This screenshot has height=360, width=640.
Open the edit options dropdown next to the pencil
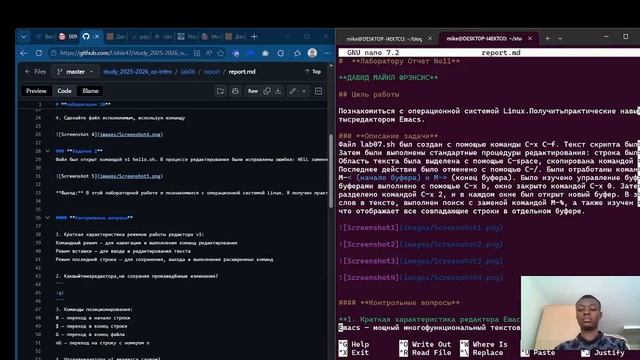[x=304, y=91]
